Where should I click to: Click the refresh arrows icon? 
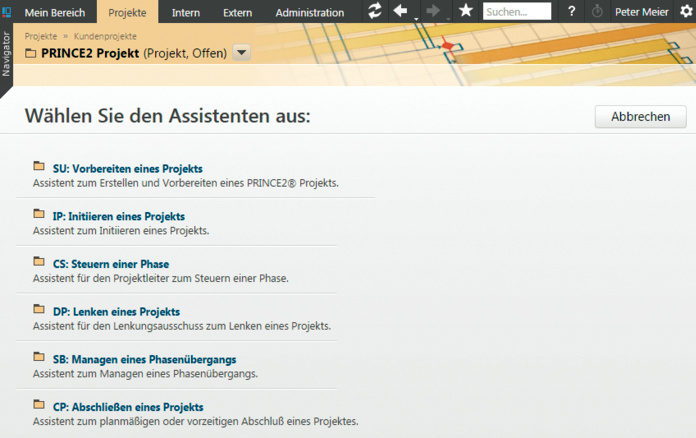[375, 11]
